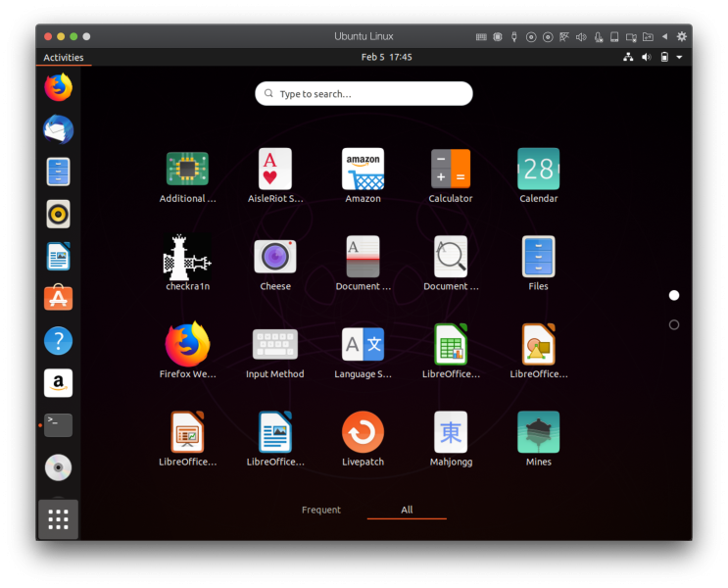The height and width of the screenshot is (588, 728).
Task: Launch the Mines game
Action: (x=538, y=432)
